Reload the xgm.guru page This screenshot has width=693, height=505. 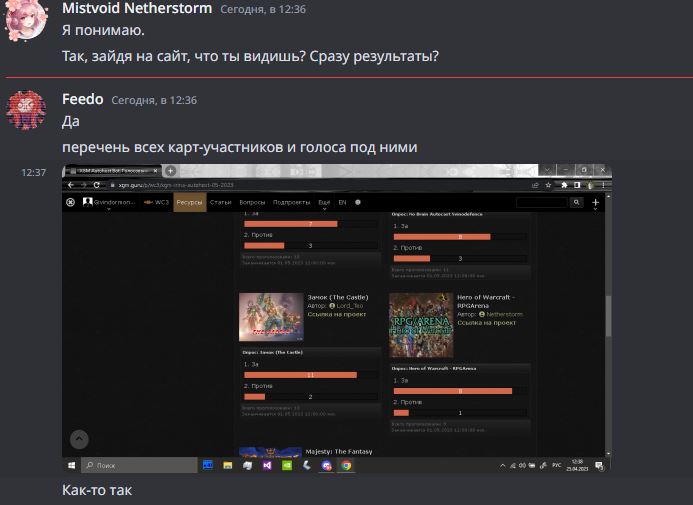pyautogui.click(x=96, y=185)
